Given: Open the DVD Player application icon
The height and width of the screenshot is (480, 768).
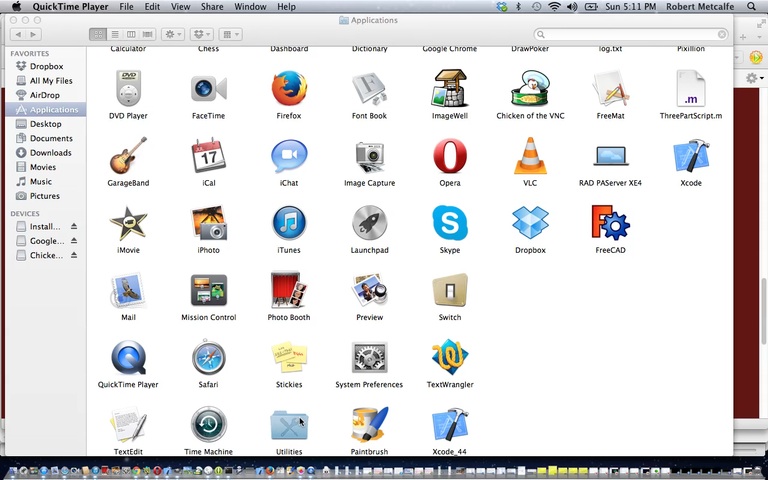Looking at the screenshot, I should click(128, 89).
